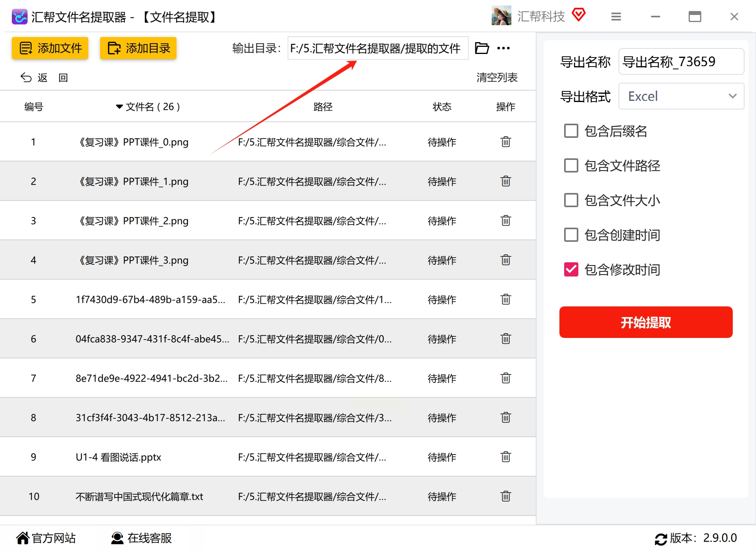Remove 《复习课》PPT课件_2.png via trash icon
This screenshot has height=551, width=756.
point(506,221)
